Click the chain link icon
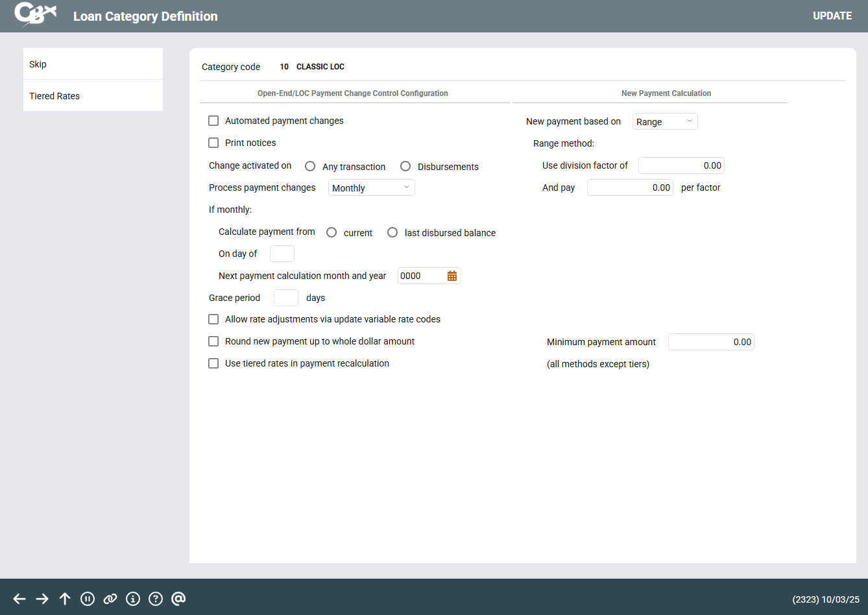 (x=110, y=599)
